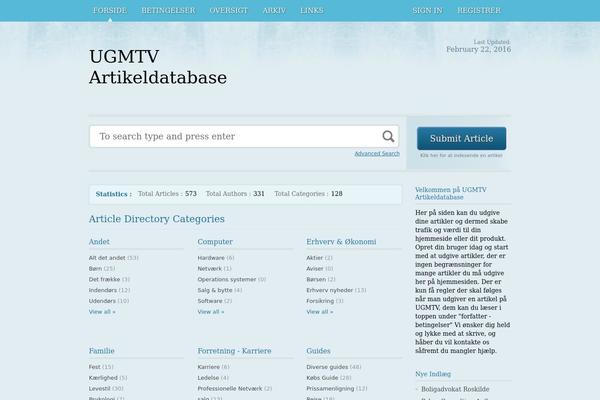Select the Operations systemer subcategory
Screen dimensions: 600x400
point(227,279)
